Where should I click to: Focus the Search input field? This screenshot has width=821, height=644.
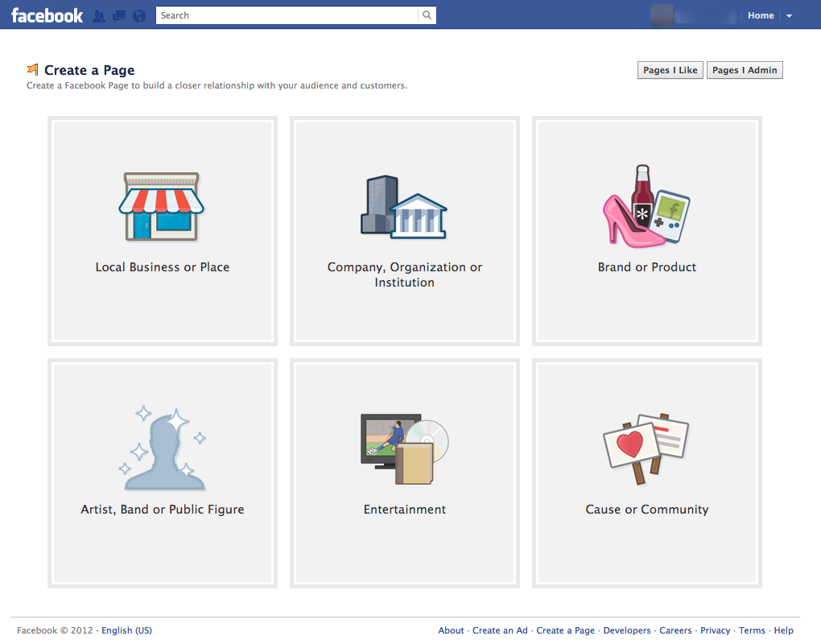[287, 15]
